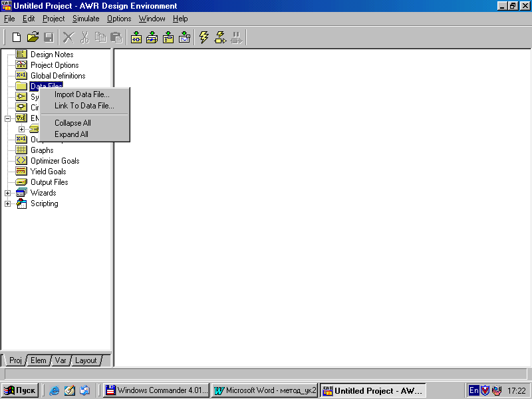Click the Scripting tree icon
Viewport: 532px width, 399px height.
(21, 203)
